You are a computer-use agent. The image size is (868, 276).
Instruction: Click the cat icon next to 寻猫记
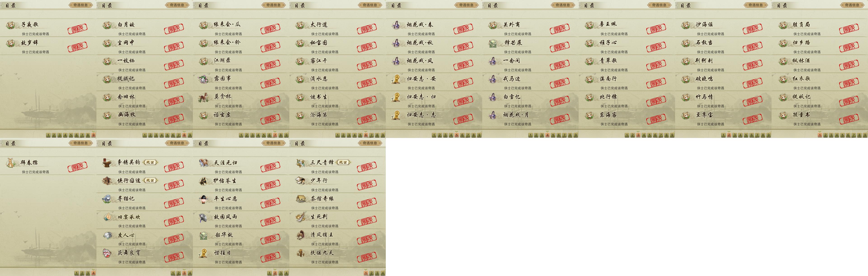tap(108, 199)
